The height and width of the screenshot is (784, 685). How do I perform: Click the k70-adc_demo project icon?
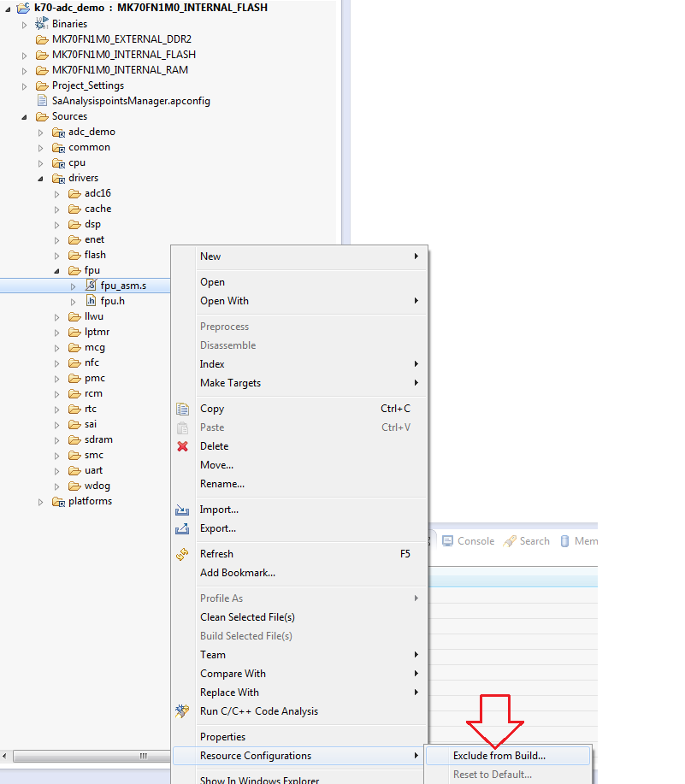(x=23, y=8)
